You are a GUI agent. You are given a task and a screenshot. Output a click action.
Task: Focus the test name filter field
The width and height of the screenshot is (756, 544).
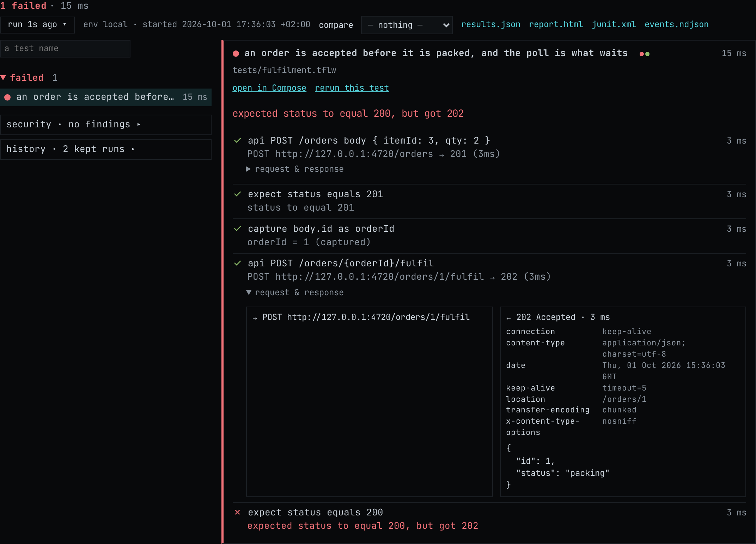(x=65, y=49)
